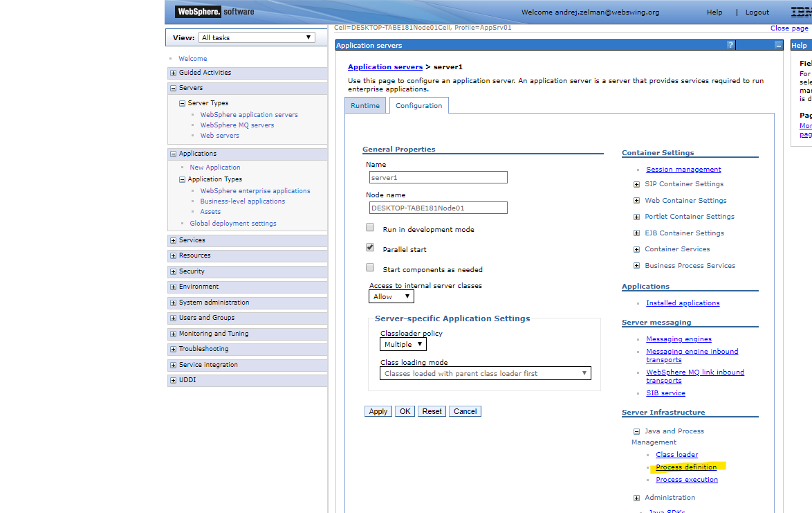Viewport: 812px width, 513px height.
Task: Expand the Security section
Action: click(x=174, y=271)
